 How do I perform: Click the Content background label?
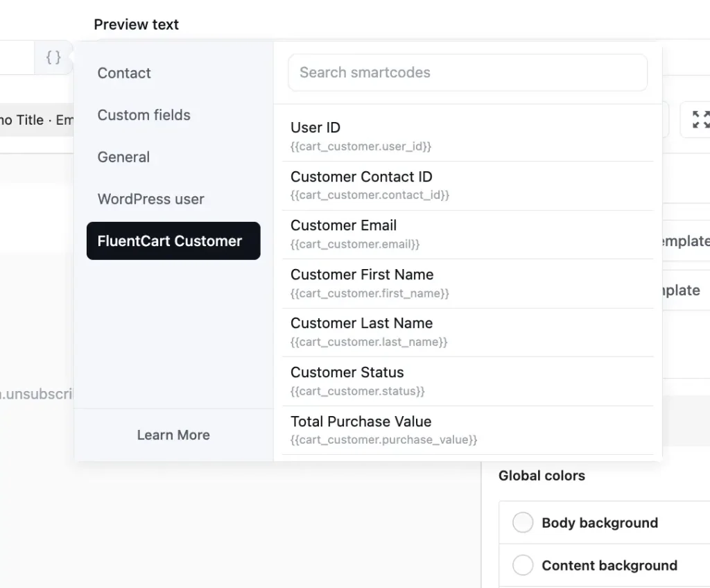pos(609,565)
